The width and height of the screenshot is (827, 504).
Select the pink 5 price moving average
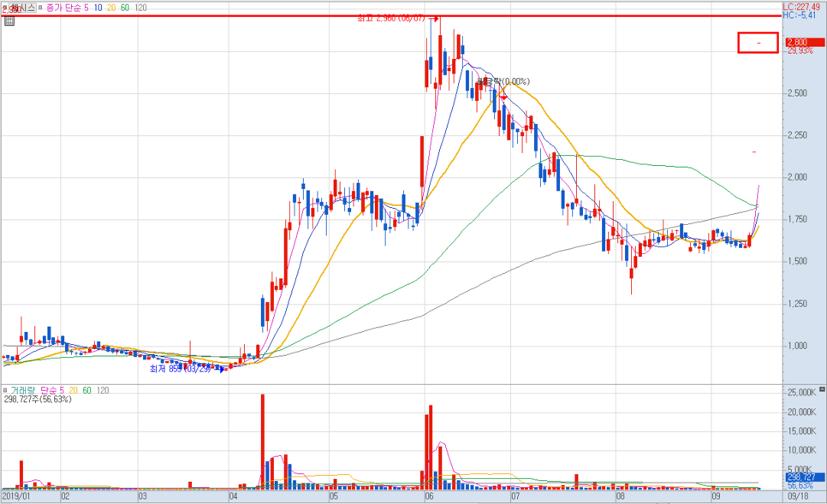coord(86,8)
